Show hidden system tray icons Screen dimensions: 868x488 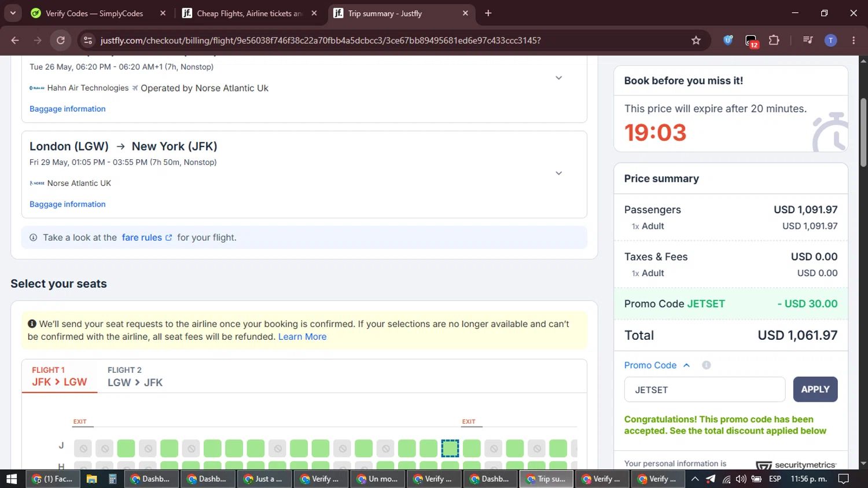coord(695,479)
